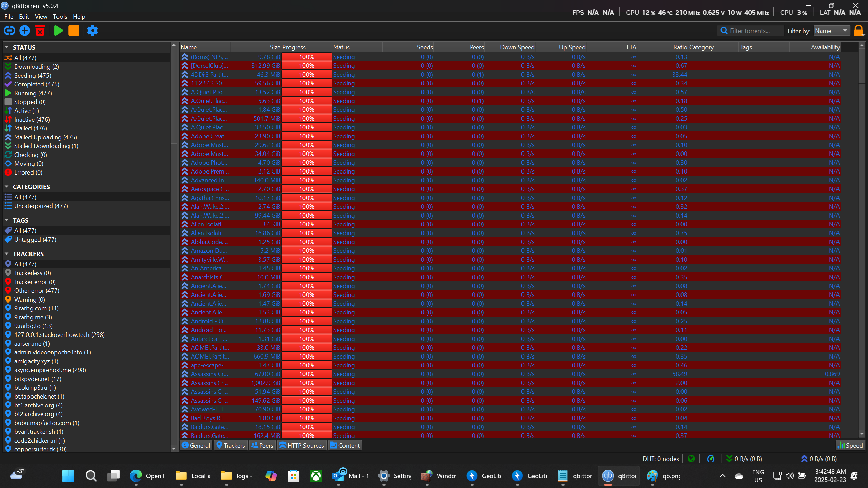This screenshot has height=488, width=868.
Task: Open the Help menu
Action: [x=79, y=16]
